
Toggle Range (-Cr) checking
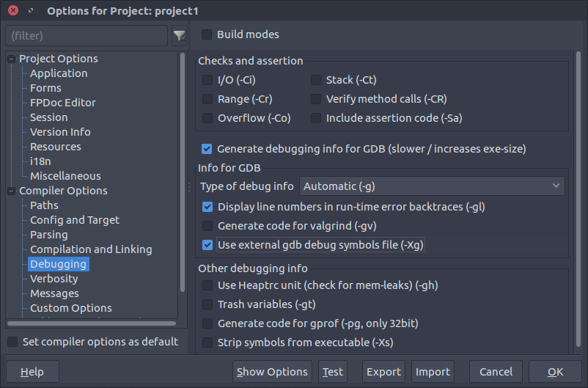[x=207, y=99]
